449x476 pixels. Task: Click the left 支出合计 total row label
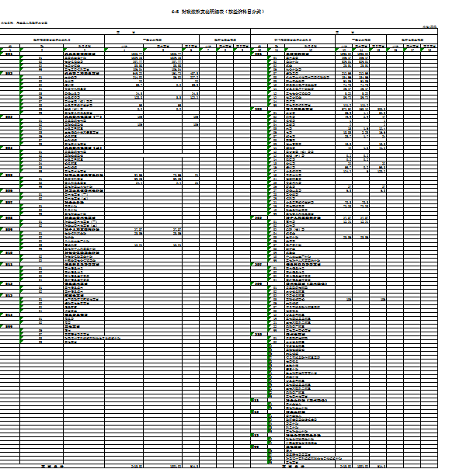(52, 466)
